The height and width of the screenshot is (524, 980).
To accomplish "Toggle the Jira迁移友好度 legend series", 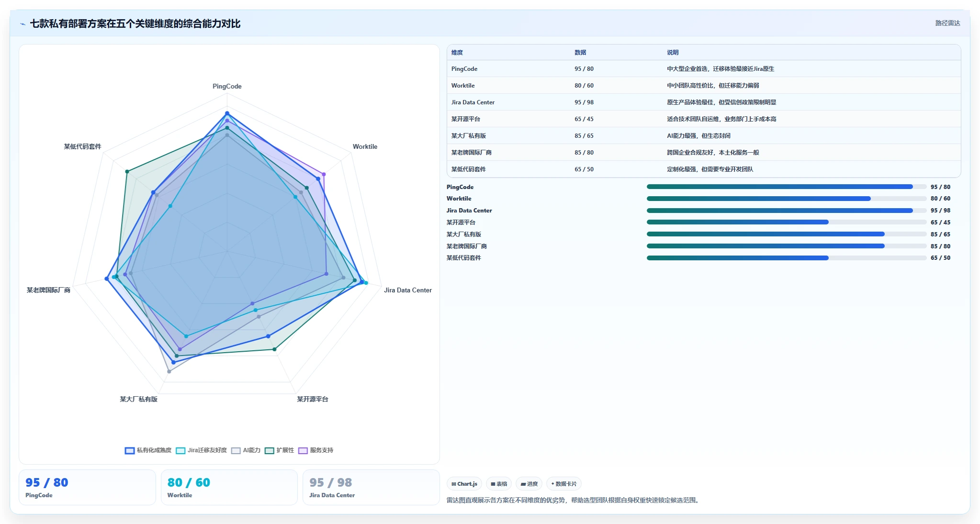I will 201,450.
